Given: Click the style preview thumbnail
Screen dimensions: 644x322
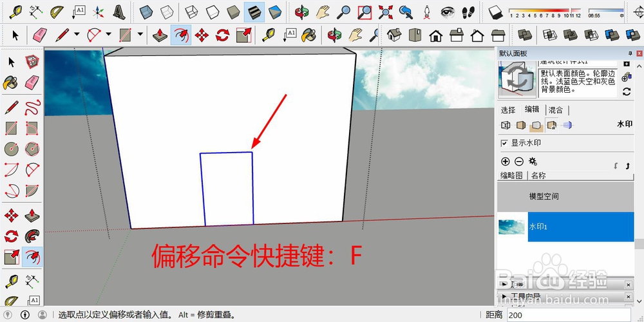Looking at the screenshot, I should click(x=517, y=79).
